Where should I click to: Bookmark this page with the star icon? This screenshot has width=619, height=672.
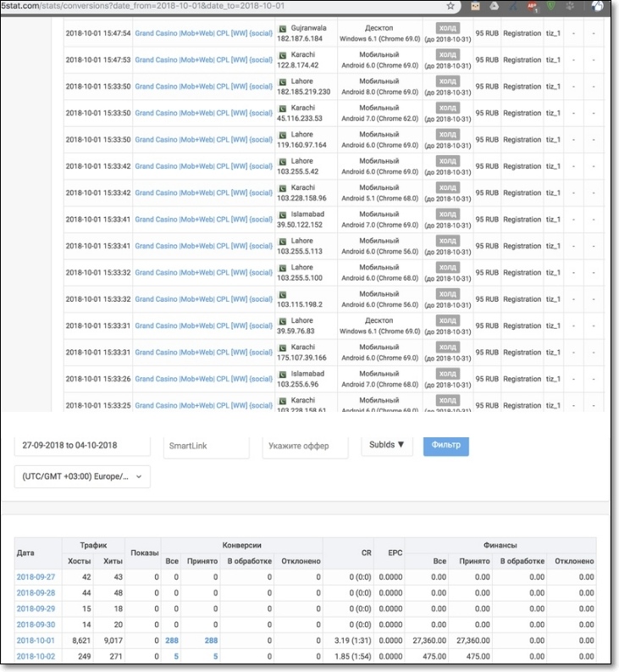pyautogui.click(x=450, y=6)
